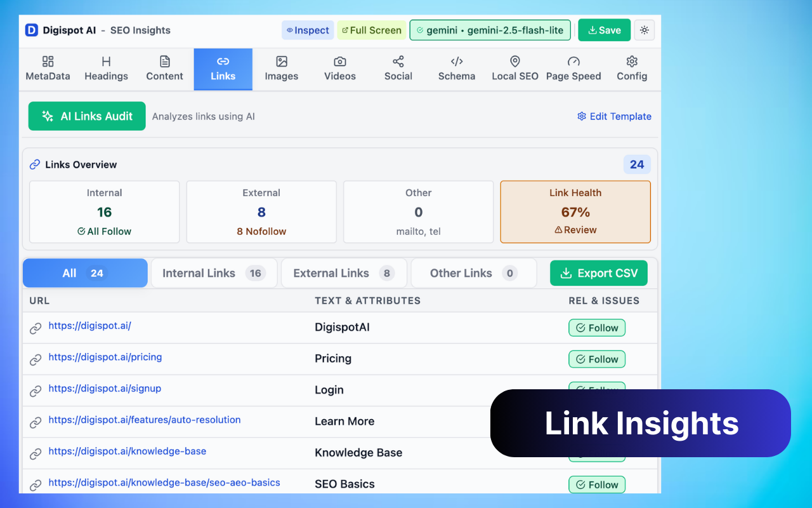Open the https://digispot.ai/signup link
This screenshot has height=508, width=812.
coord(105,388)
